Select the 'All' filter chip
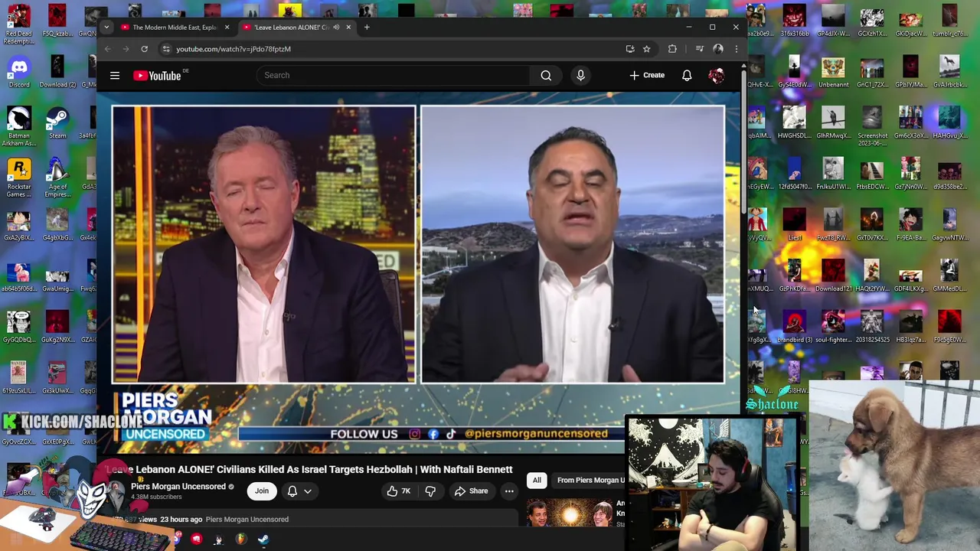The width and height of the screenshot is (980, 551). pos(537,480)
